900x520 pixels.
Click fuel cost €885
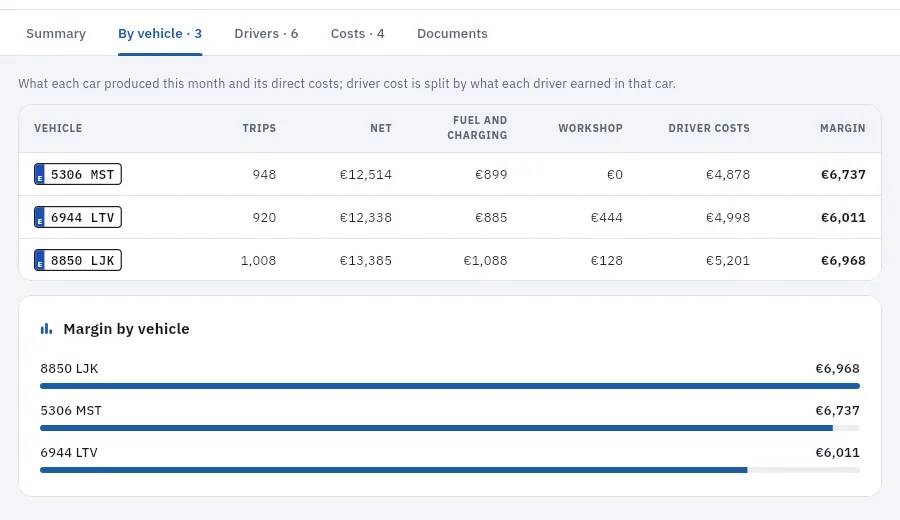point(491,217)
